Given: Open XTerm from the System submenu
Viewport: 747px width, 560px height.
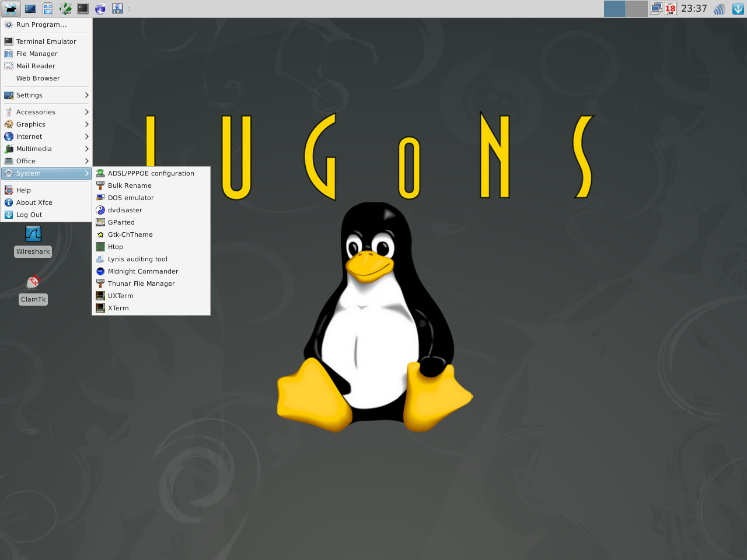Looking at the screenshot, I should click(x=151, y=308).
